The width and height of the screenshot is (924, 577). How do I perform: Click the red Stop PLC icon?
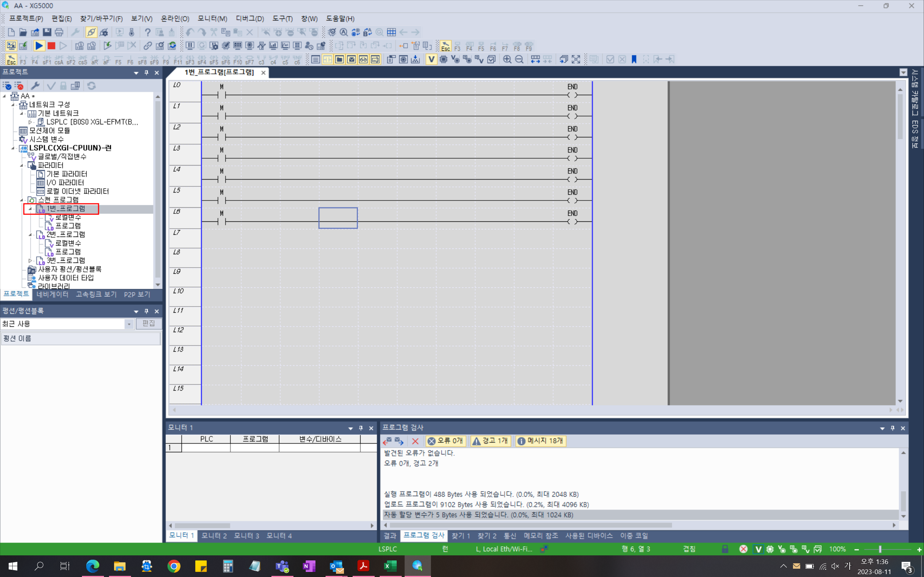[x=51, y=46]
